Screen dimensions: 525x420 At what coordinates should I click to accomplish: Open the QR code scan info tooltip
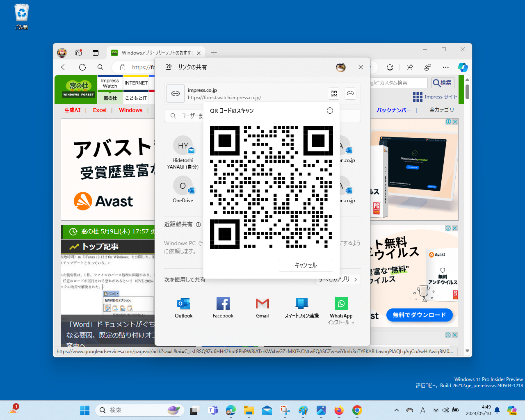tap(330, 110)
